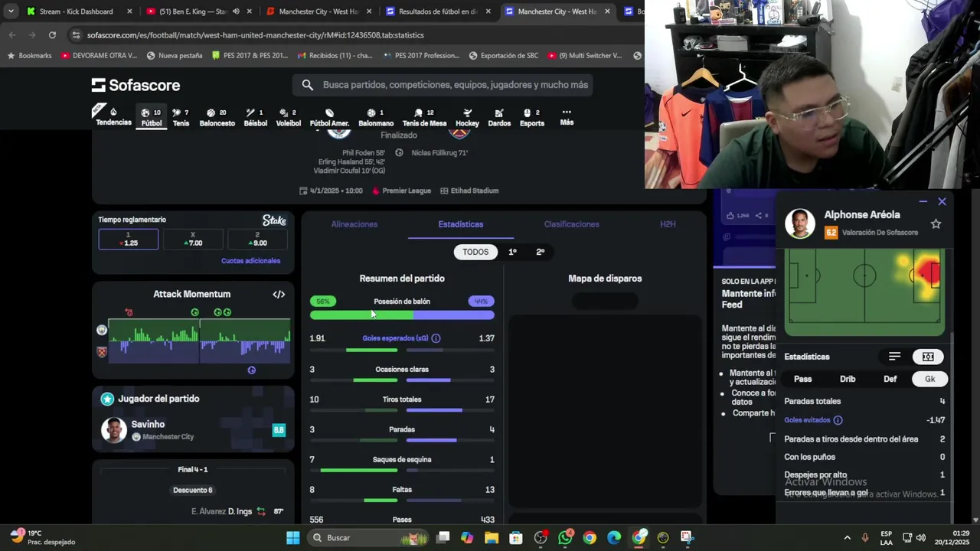Open Exportación de SBC bookmark

coord(503,55)
